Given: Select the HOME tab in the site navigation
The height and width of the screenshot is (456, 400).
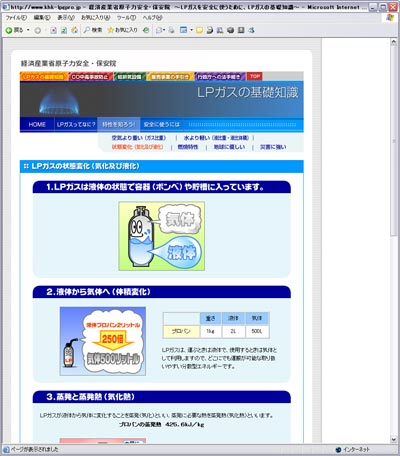Looking at the screenshot, I should (37, 125).
